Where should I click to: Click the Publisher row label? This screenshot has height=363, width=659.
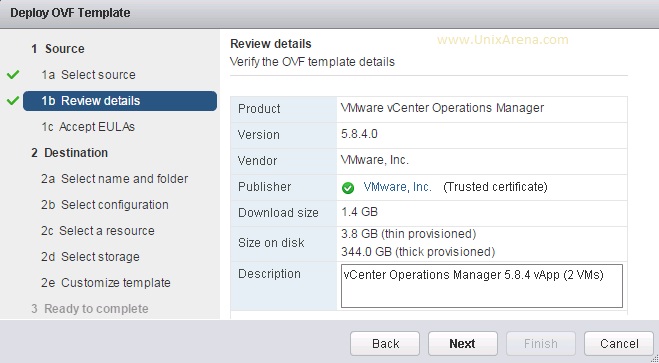(x=264, y=187)
